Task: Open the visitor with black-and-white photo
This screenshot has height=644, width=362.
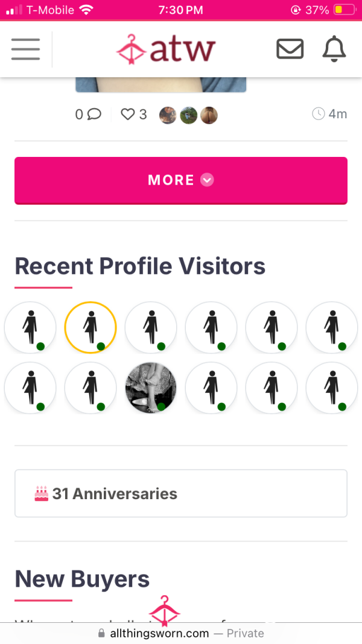Action: click(x=151, y=387)
